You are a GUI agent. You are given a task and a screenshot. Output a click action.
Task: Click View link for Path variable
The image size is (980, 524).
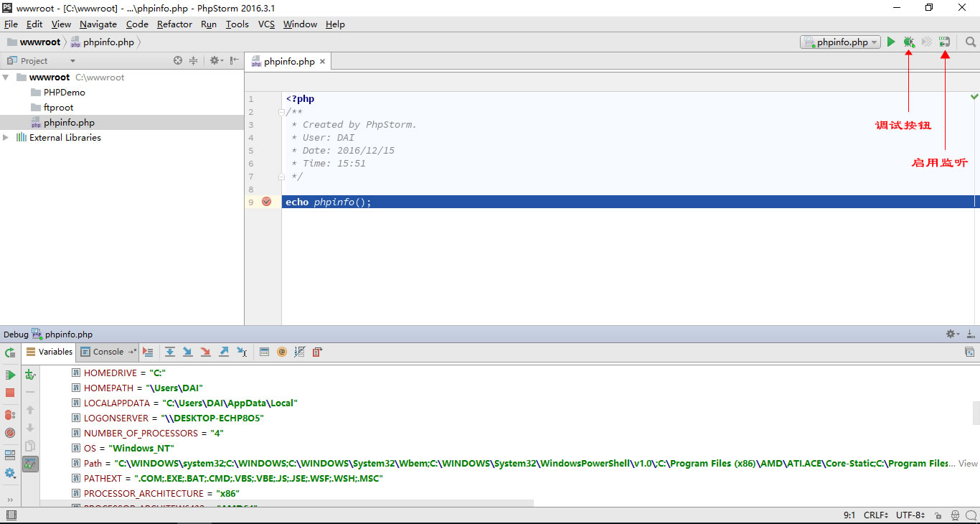969,463
